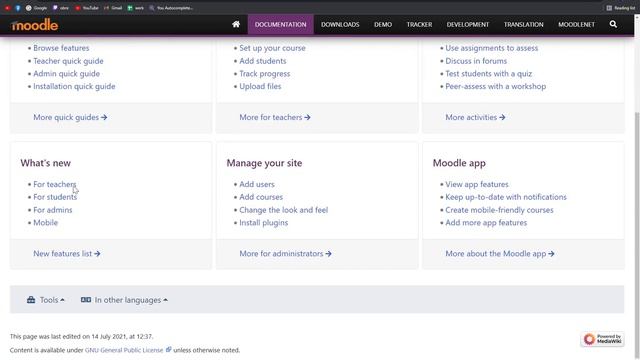The width and height of the screenshot is (640, 360).
Task: Open Change the look and feel link
Action: click(284, 210)
